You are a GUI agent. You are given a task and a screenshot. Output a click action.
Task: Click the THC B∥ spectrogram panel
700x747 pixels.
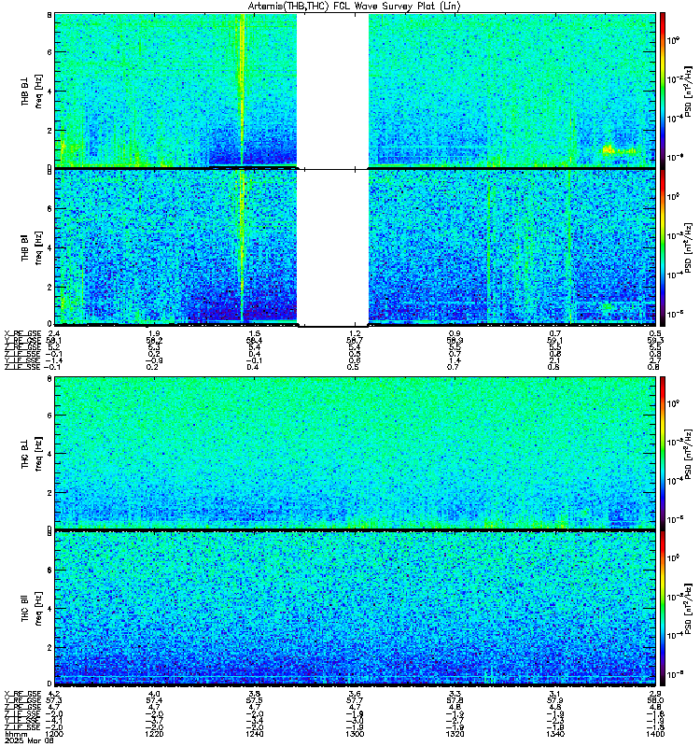pyautogui.click(x=355, y=609)
